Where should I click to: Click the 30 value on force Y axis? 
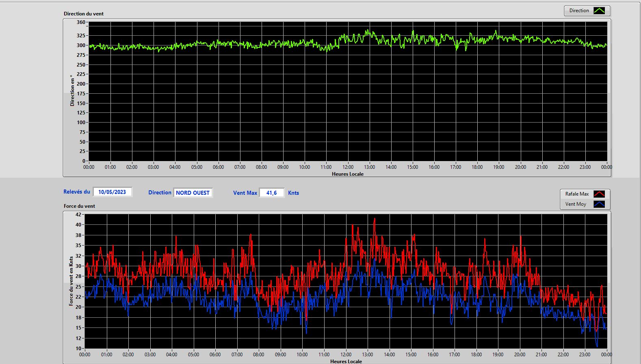78,266
